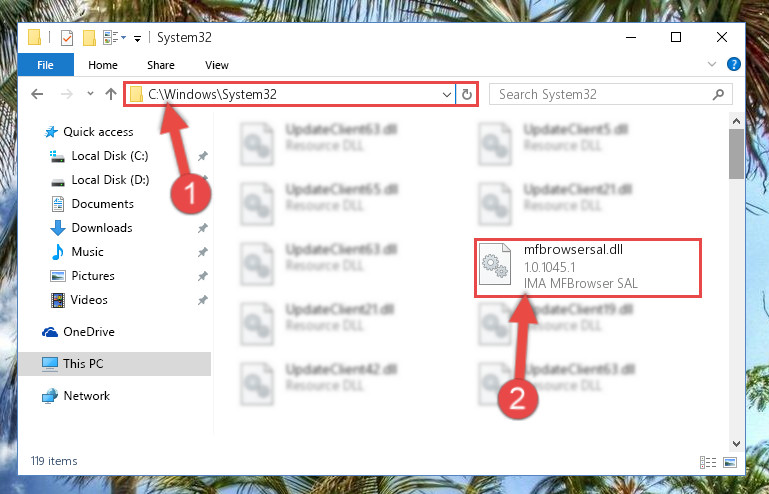Click the Back navigation arrow

tap(37, 94)
